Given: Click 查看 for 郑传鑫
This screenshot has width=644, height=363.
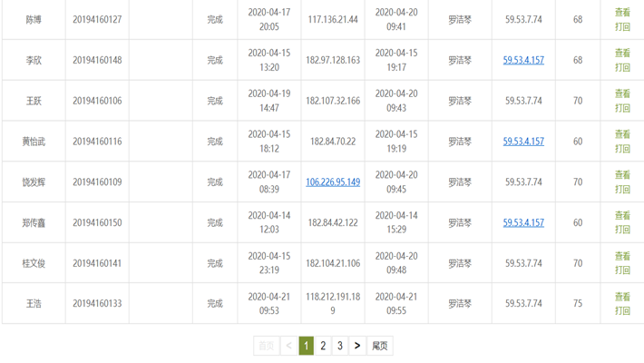Looking at the screenshot, I should [622, 216].
